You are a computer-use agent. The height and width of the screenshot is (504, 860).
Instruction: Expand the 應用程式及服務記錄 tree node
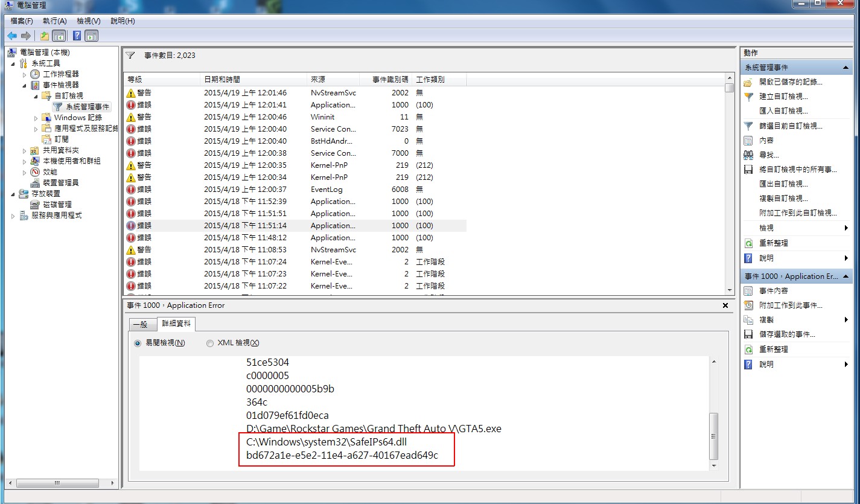(x=36, y=129)
